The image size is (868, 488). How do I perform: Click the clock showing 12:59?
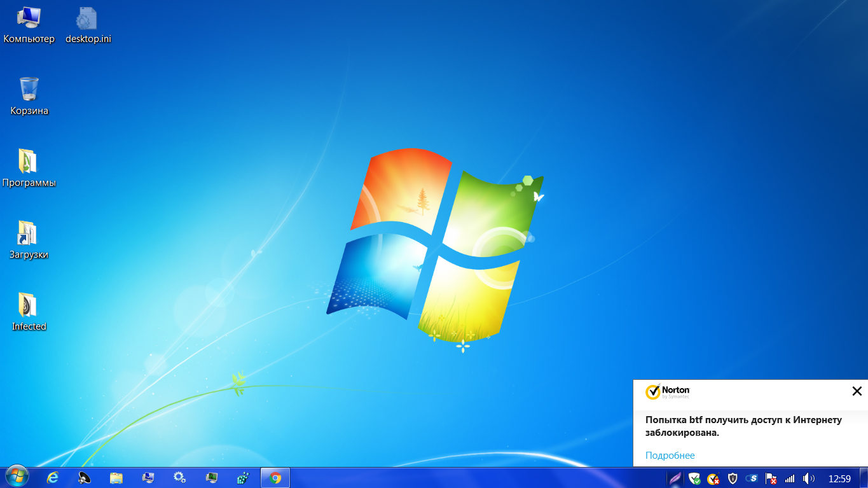coord(839,478)
